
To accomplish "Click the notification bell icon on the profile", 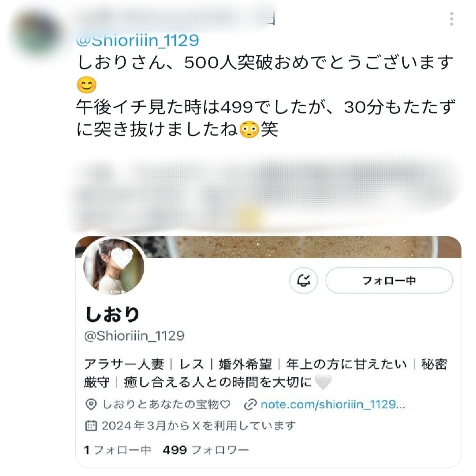I will (x=304, y=280).
